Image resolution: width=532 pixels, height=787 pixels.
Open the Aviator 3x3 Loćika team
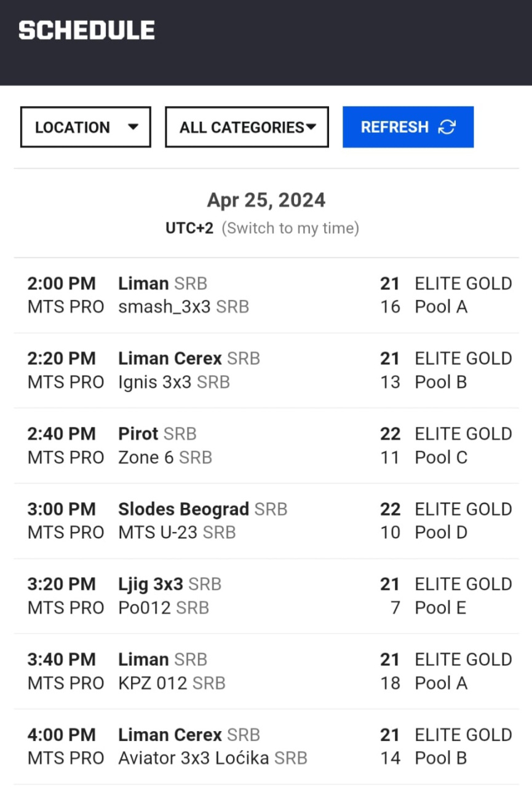click(194, 758)
